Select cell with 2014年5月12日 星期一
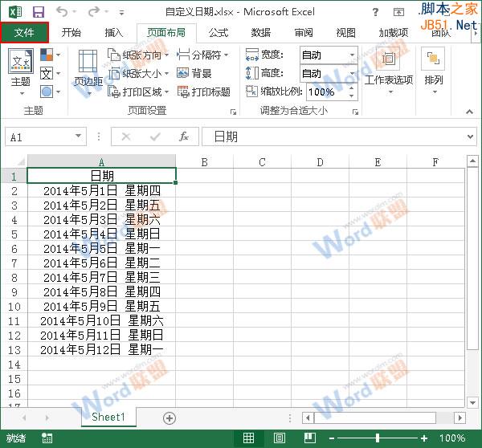The height and width of the screenshot is (448, 482). pyautogui.click(x=101, y=350)
